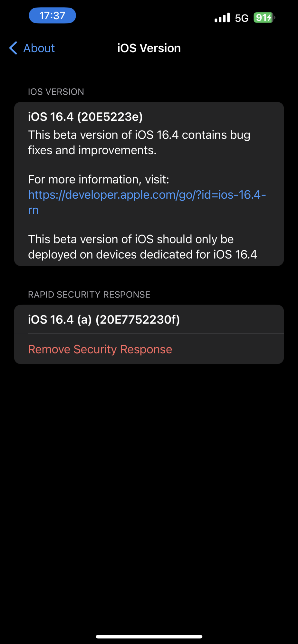
Task: Tap the 'rn' end of hyperlink
Action: 33,210
